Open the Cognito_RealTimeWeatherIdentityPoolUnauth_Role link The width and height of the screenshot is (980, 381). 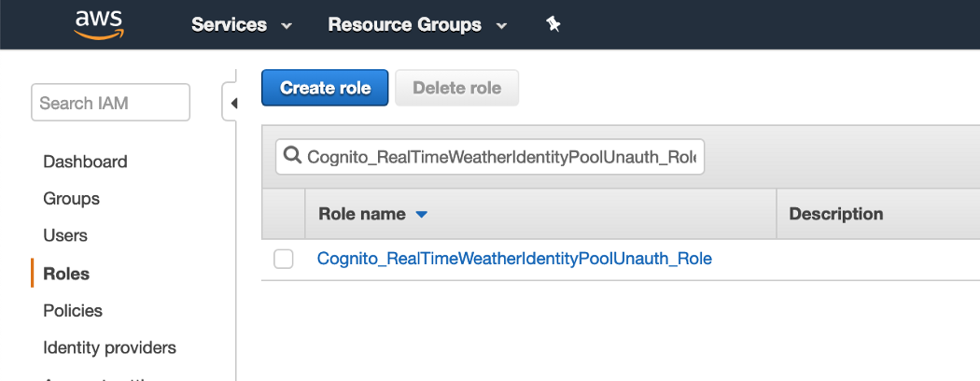pos(514,259)
